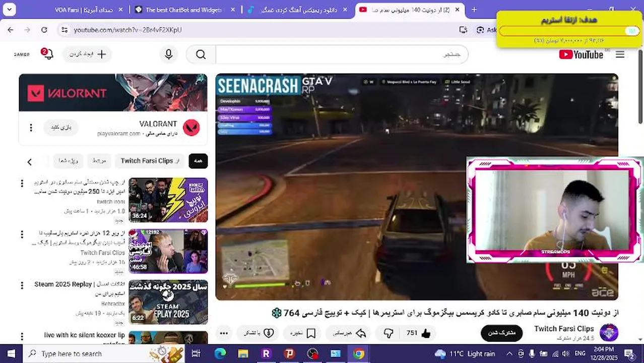Open the tab search dropdown arrow
644x363 pixels.
[10, 10]
